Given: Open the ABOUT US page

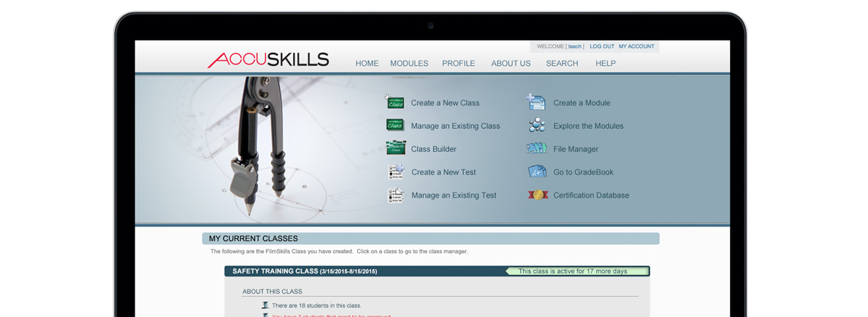Looking at the screenshot, I should click(511, 64).
